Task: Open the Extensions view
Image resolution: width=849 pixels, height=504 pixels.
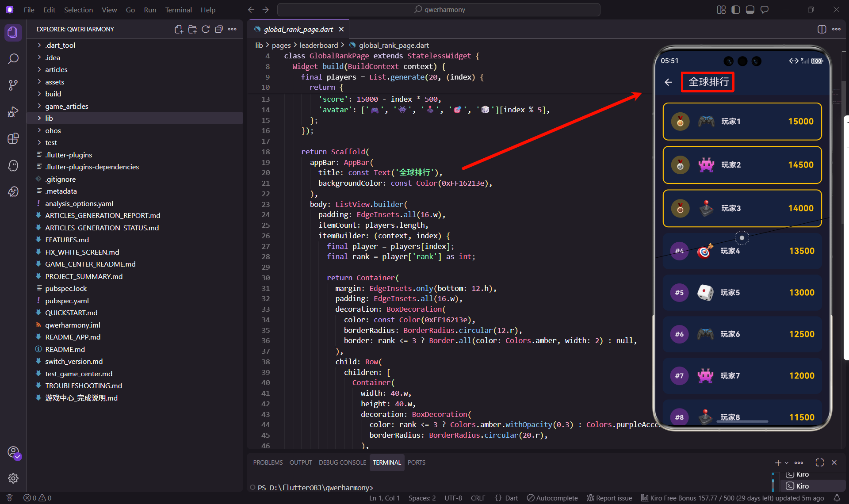Action: [13, 138]
